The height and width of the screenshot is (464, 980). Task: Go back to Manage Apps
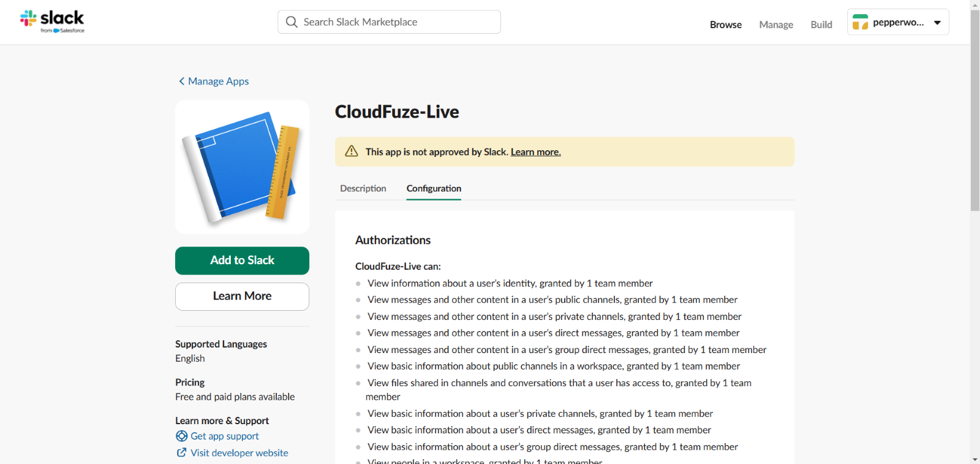[x=218, y=81]
